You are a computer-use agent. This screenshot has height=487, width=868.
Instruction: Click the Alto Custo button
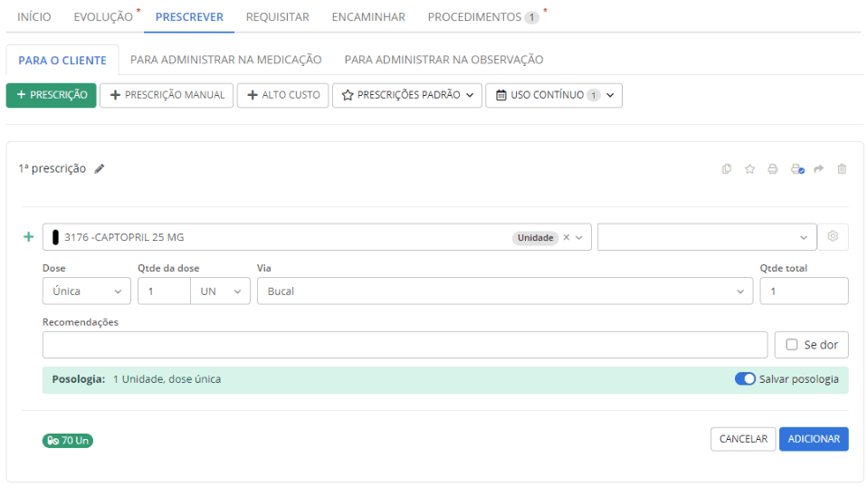283,95
